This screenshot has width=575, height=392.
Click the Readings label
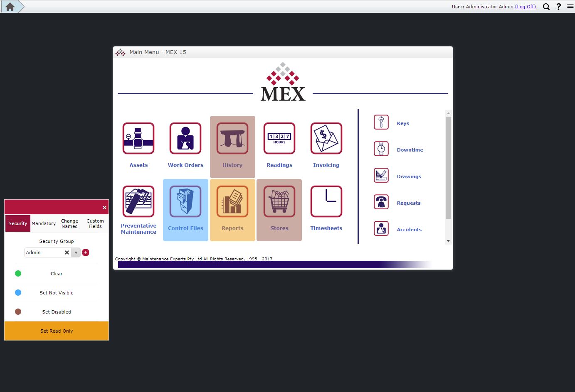(279, 165)
